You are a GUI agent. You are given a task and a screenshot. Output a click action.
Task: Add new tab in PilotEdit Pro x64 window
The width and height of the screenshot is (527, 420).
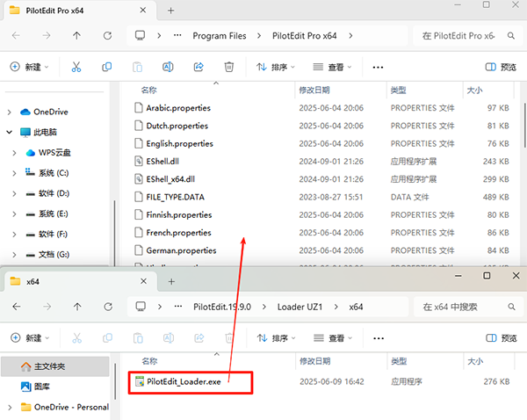170,11
